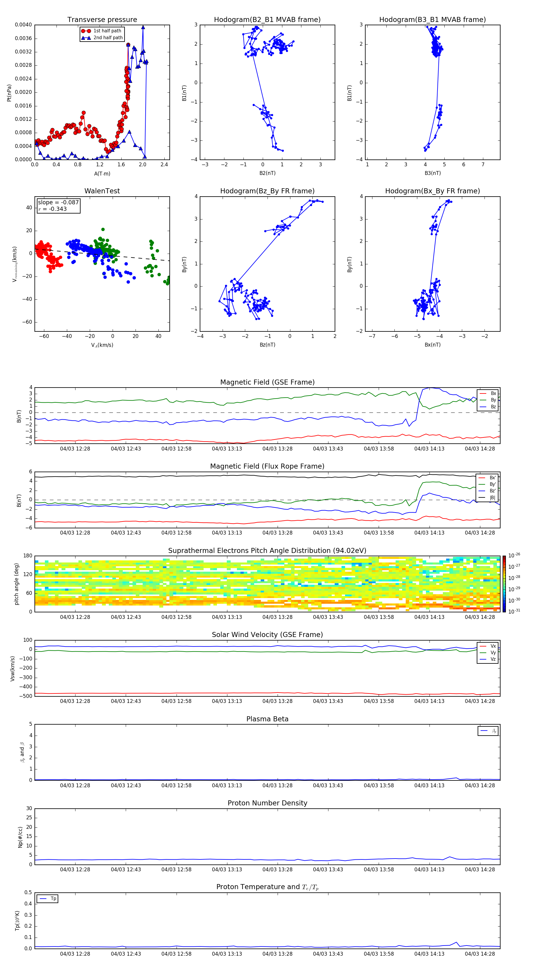Screen dimensions: 535x980
Task: Click the Plasma Beta plot title
Action: click(267, 719)
